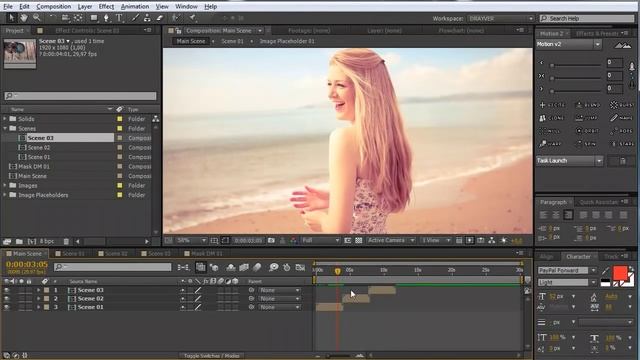Open the Effect menu
Screen dimensions: 640x360
(x=106, y=7)
